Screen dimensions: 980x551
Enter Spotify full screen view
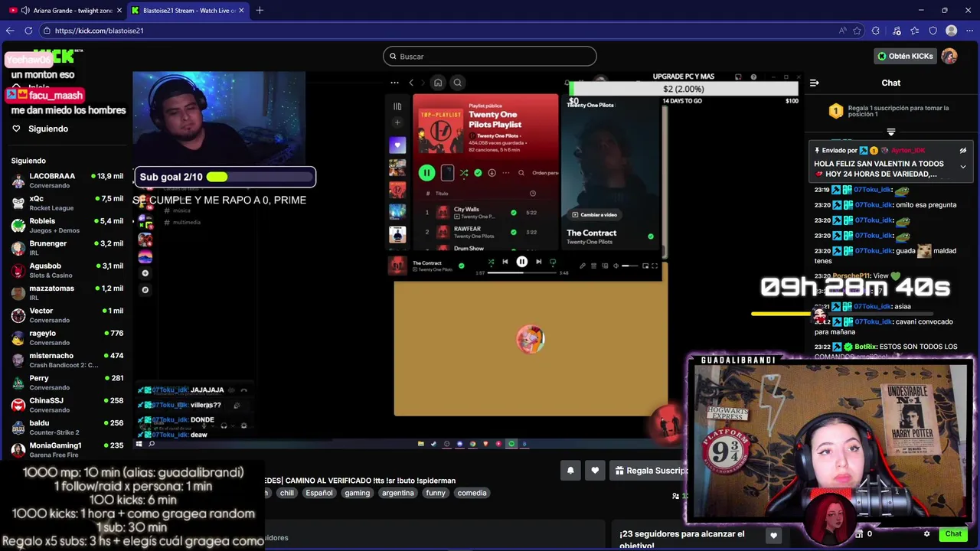click(x=655, y=266)
